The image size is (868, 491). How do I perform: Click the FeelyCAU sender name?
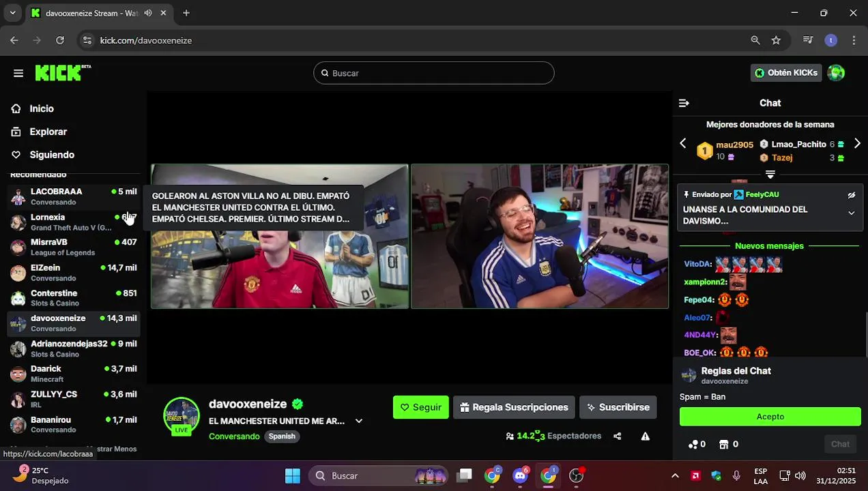[762, 195]
